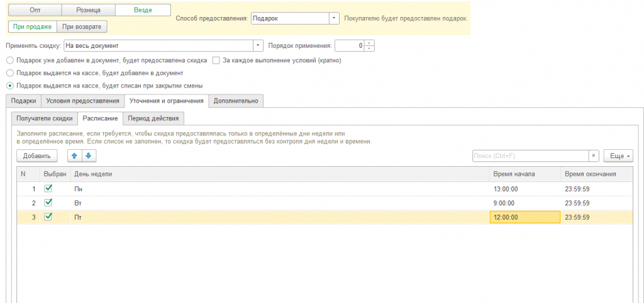Choose 'Подарок уже добавлен в документ' radio option
The height and width of the screenshot is (303, 644).
coord(10,60)
